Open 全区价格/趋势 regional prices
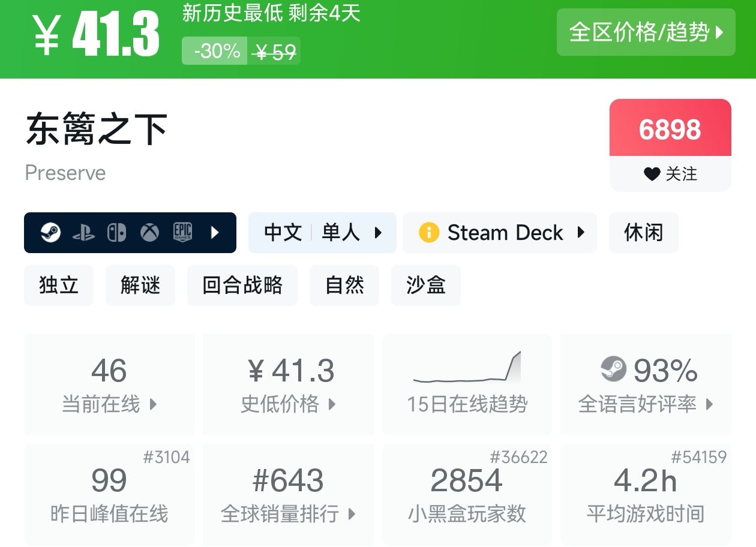This screenshot has height=547, width=756. 646,32
